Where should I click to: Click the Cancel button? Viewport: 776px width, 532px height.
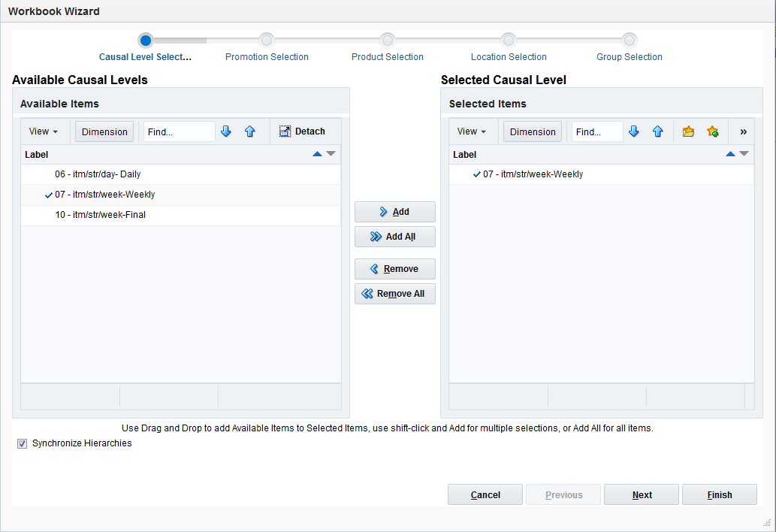pyautogui.click(x=485, y=494)
